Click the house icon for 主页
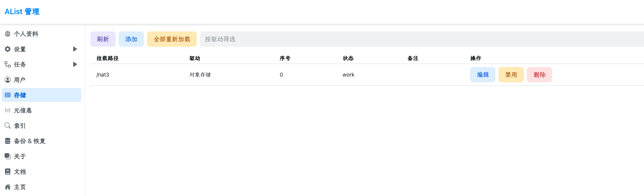 8,187
